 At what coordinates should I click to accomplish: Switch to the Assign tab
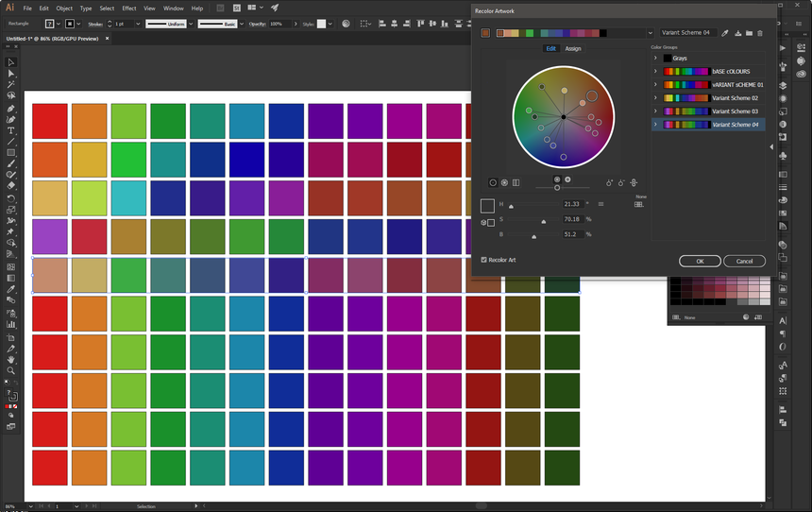click(573, 48)
